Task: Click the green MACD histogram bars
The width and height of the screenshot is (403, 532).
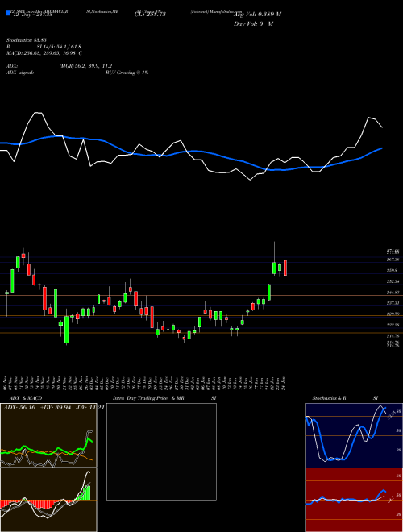Action: [84, 493]
